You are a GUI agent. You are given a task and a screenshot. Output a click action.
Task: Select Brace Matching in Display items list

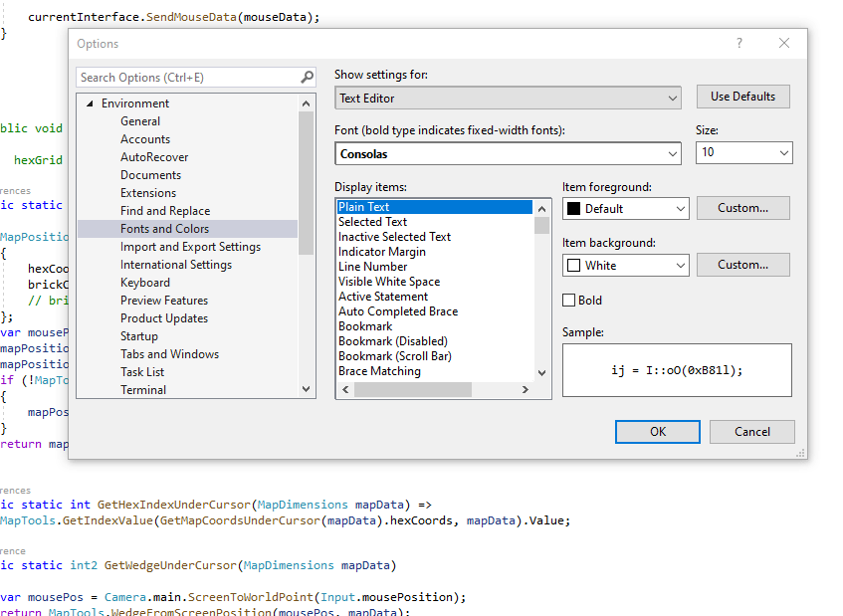379,371
